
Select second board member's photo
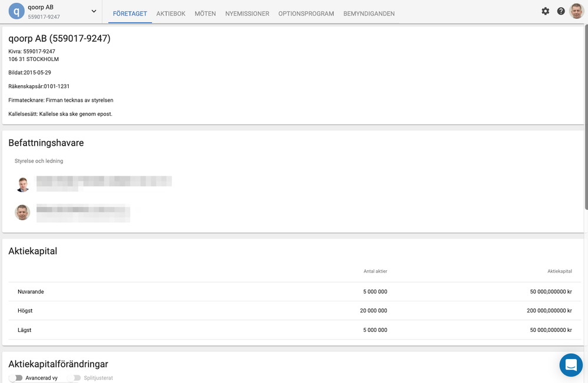pos(22,213)
